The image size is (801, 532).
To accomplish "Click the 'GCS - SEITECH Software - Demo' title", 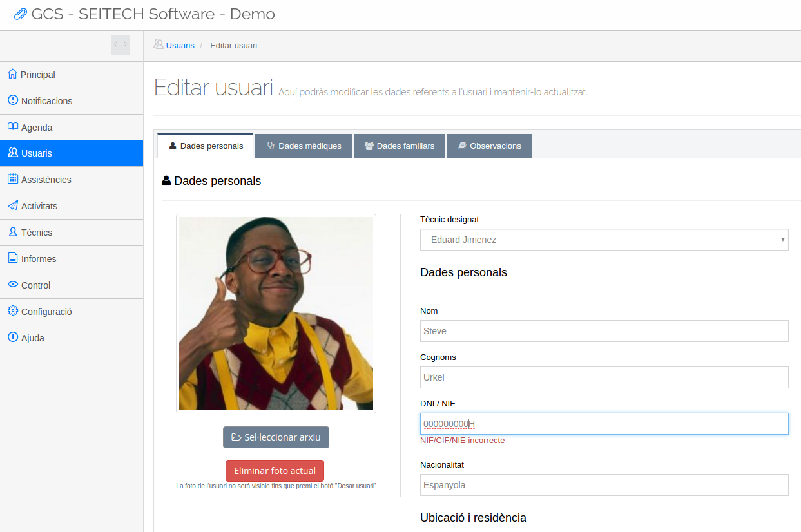I will [x=153, y=14].
